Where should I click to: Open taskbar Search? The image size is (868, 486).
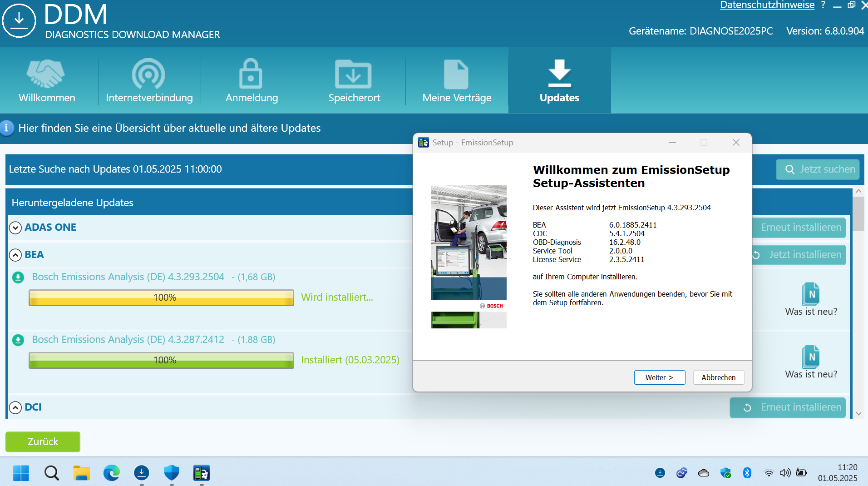coord(51,473)
